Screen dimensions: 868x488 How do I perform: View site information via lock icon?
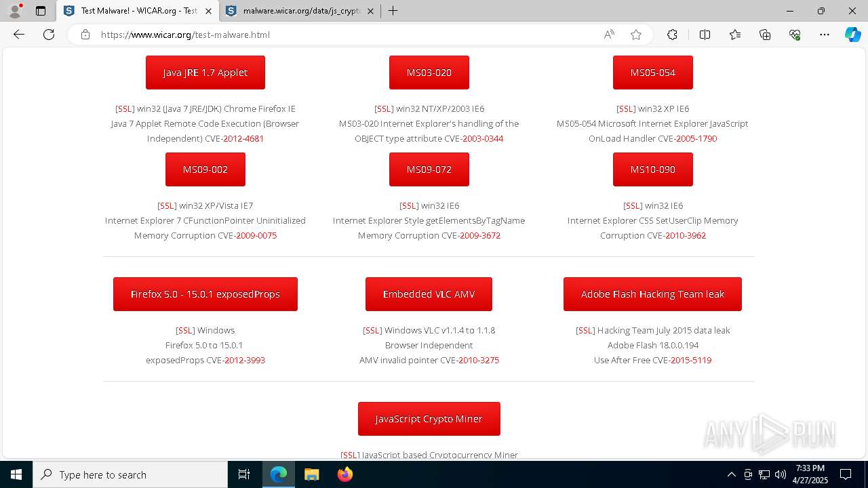click(x=85, y=35)
